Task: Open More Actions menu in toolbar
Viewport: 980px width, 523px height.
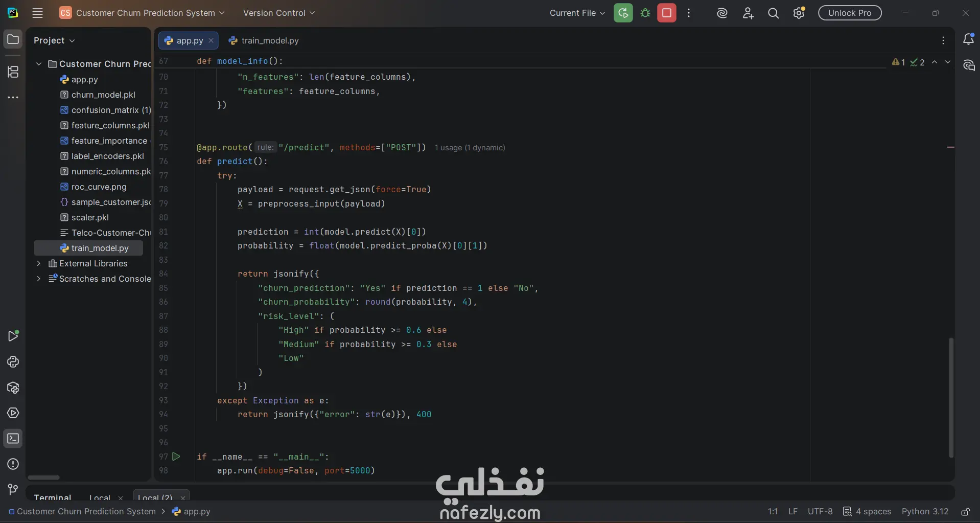Action: [x=689, y=13]
